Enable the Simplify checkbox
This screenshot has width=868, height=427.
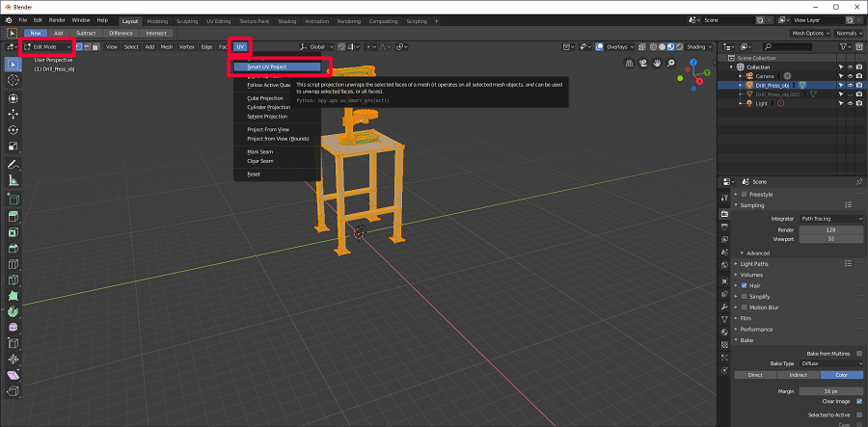point(744,297)
